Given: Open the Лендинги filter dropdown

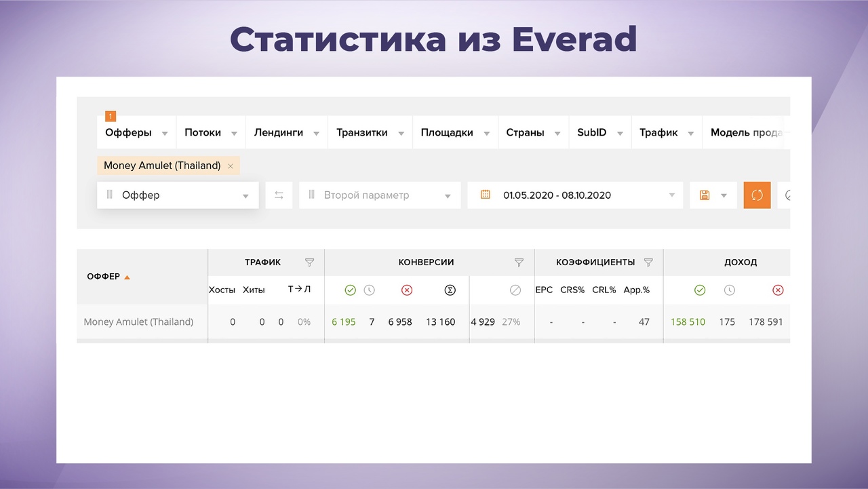Looking at the screenshot, I should click(x=287, y=132).
